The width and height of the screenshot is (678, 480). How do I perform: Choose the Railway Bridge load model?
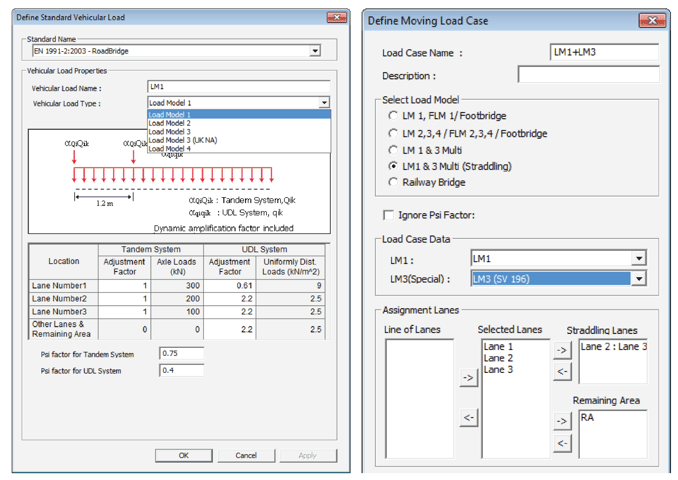point(393,182)
